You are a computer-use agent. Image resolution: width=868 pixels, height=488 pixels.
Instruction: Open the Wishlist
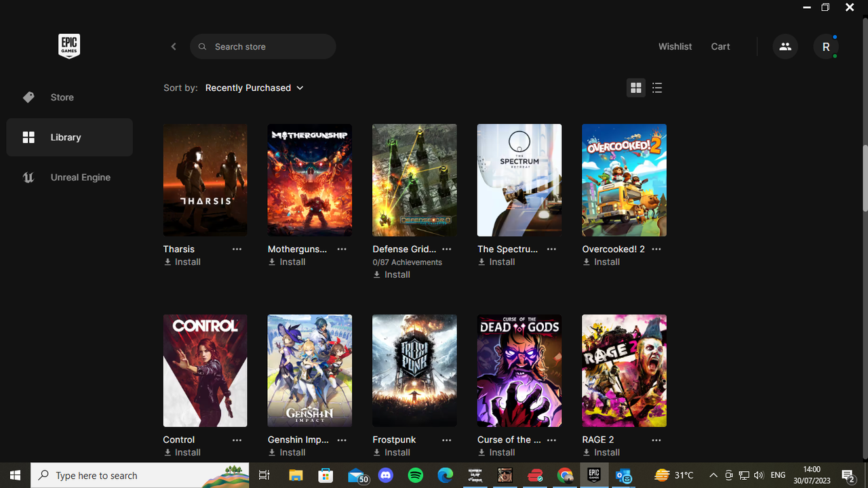(675, 47)
